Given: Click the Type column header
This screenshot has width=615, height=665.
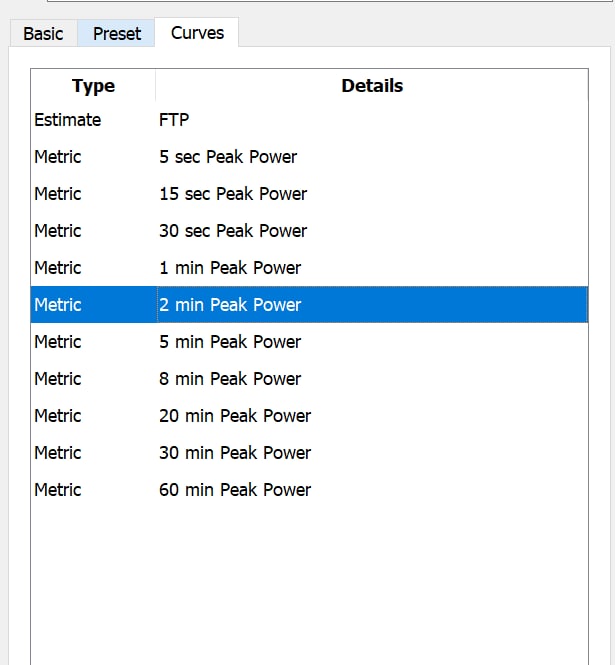Looking at the screenshot, I should 93,86.
